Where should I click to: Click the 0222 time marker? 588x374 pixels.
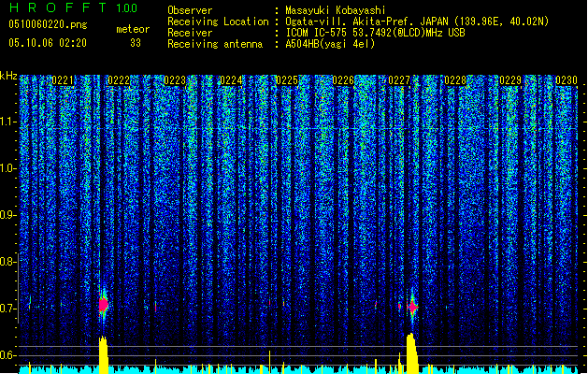(x=119, y=80)
